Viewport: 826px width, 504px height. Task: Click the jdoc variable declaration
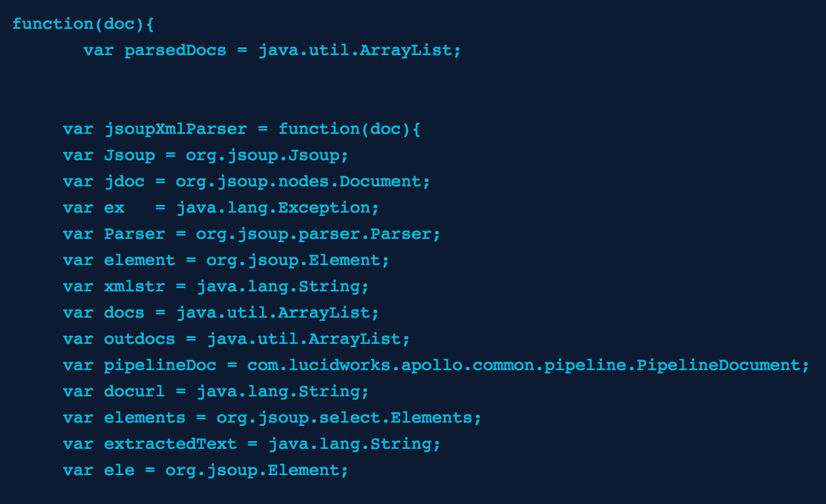click(247, 182)
